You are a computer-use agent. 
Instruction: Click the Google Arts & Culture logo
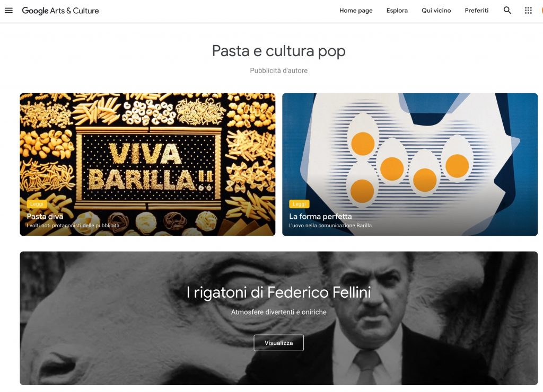point(60,11)
